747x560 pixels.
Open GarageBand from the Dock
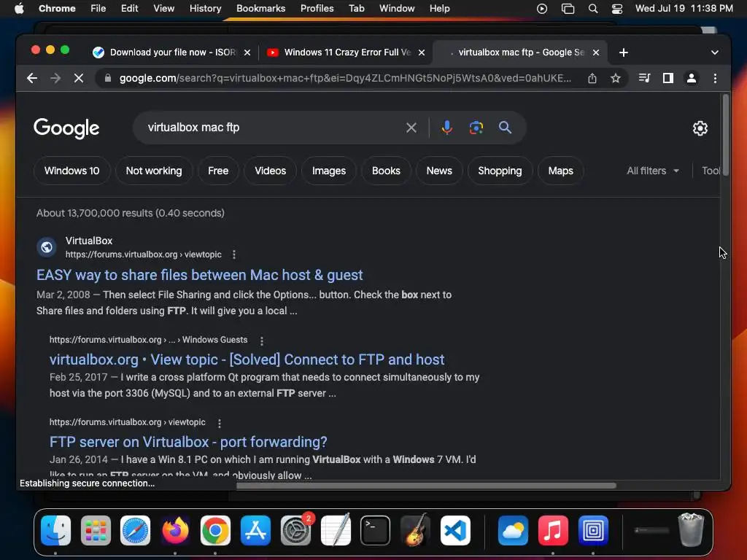(x=415, y=531)
